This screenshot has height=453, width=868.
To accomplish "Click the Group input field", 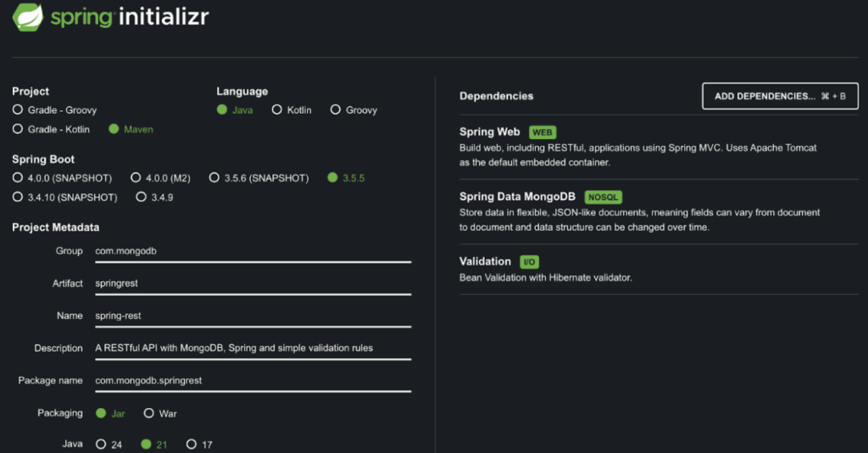I will (253, 251).
